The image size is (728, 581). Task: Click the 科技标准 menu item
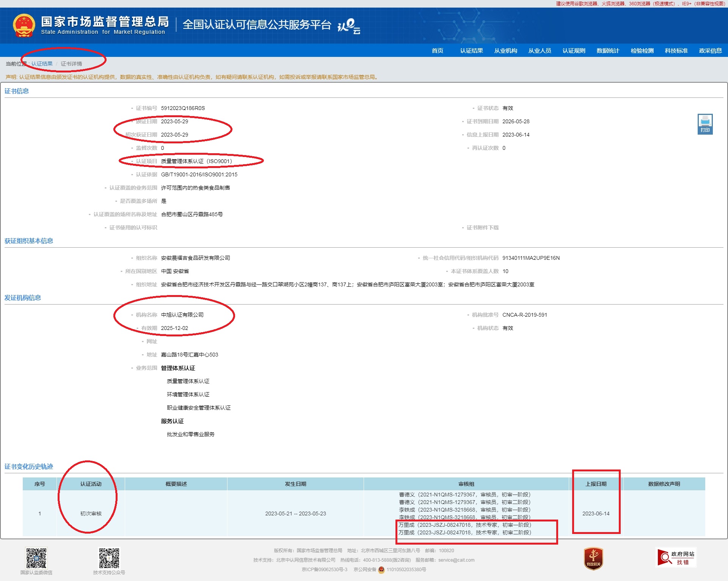tap(676, 50)
